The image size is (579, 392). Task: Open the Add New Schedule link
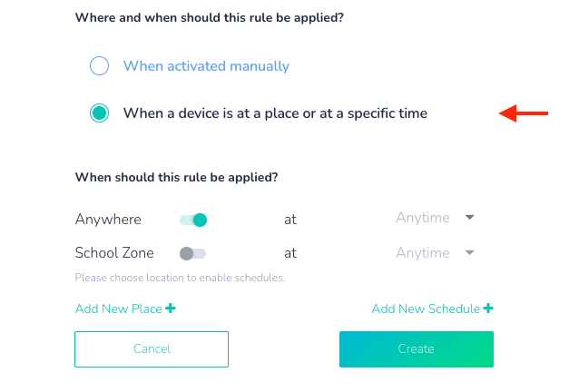(425, 309)
